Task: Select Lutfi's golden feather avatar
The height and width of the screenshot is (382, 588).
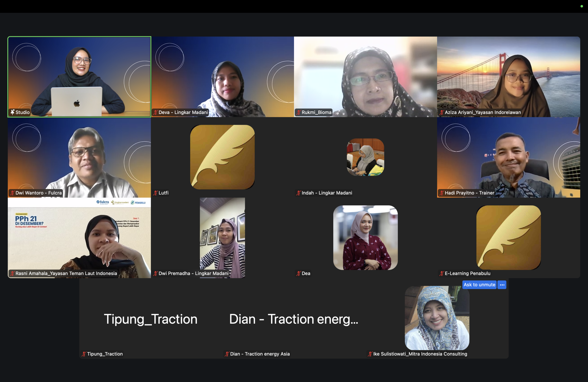Action: click(x=222, y=157)
